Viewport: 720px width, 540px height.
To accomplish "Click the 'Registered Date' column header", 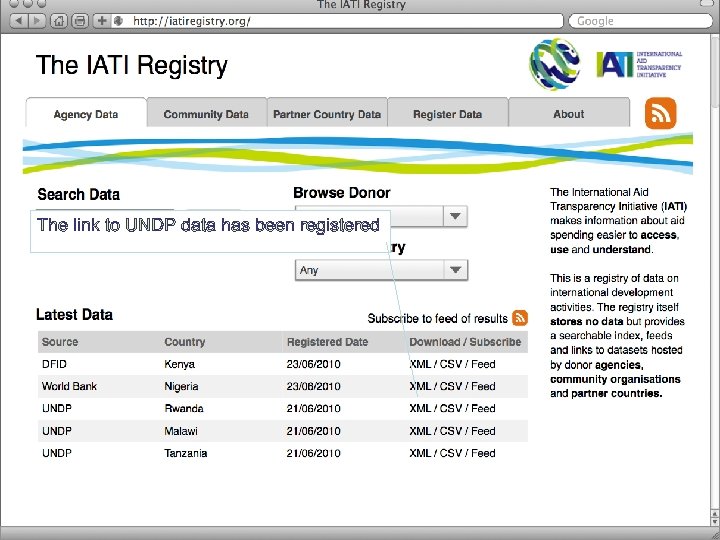I will (327, 342).
